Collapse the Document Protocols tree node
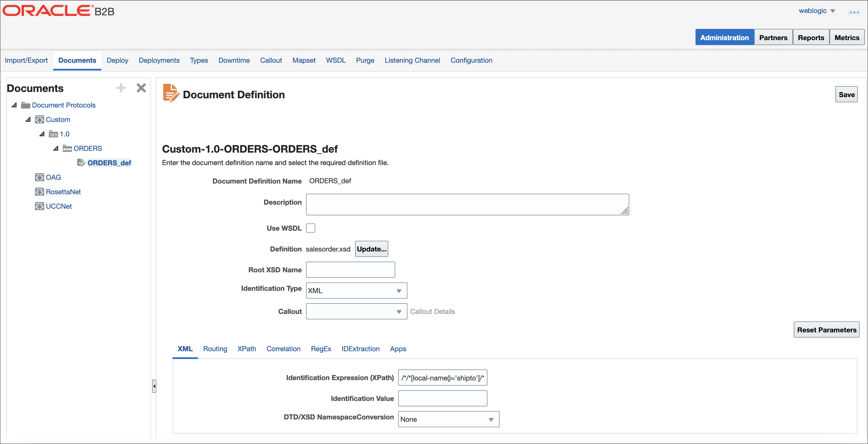The image size is (868, 444). point(14,105)
